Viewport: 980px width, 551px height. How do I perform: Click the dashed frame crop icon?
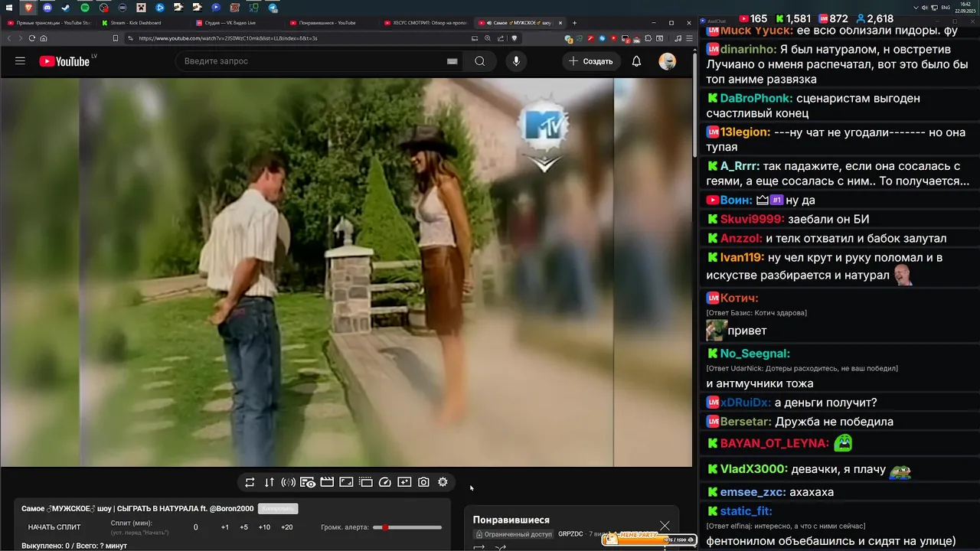coord(366,482)
